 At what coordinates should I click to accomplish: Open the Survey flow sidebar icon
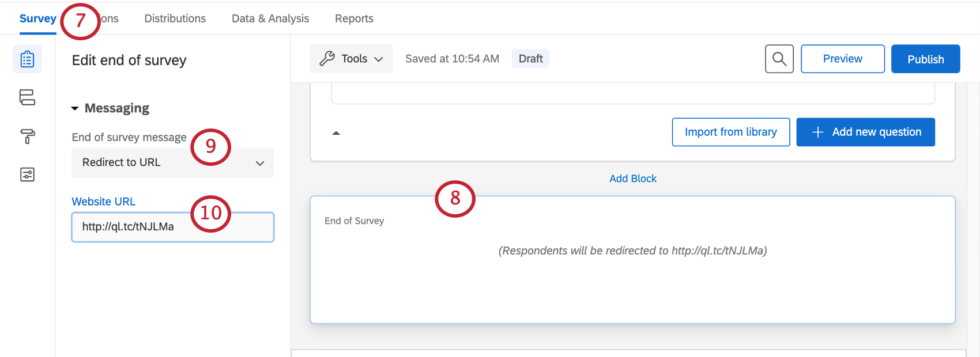tap(27, 97)
